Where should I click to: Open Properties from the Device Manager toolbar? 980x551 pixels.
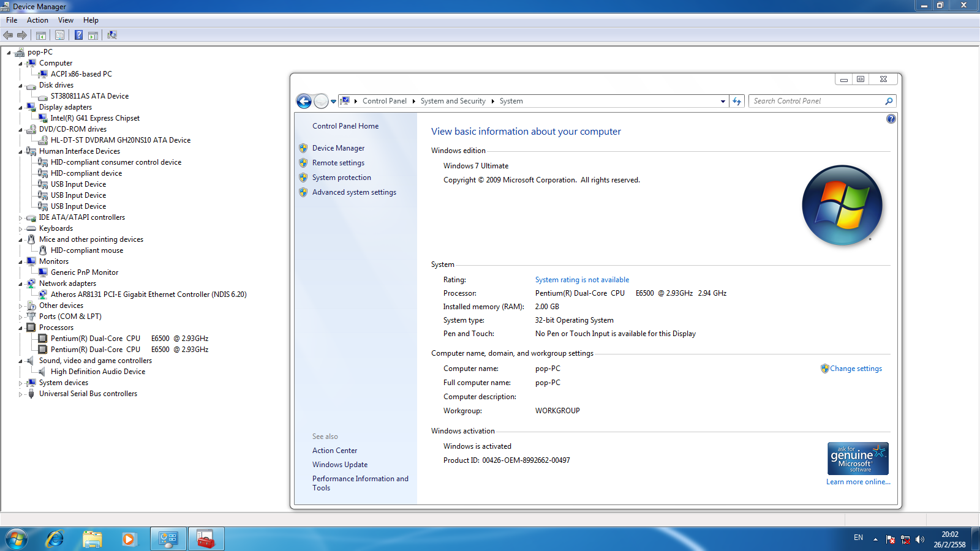pos(59,35)
